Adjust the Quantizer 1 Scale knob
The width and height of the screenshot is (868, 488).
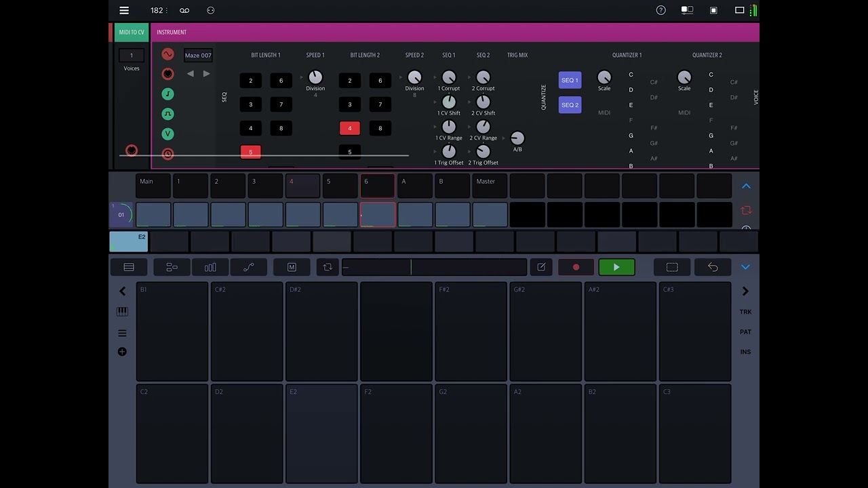click(604, 77)
